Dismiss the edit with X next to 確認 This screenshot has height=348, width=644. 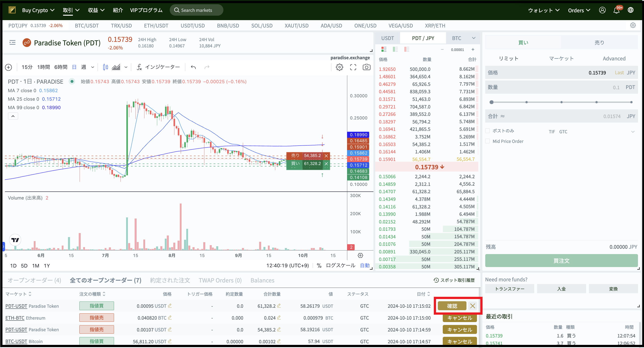(x=472, y=306)
